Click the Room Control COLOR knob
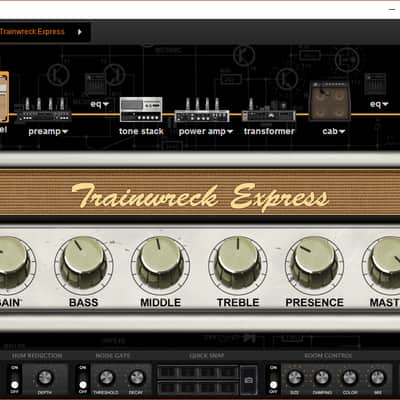This screenshot has height=400, width=400. coord(350,377)
